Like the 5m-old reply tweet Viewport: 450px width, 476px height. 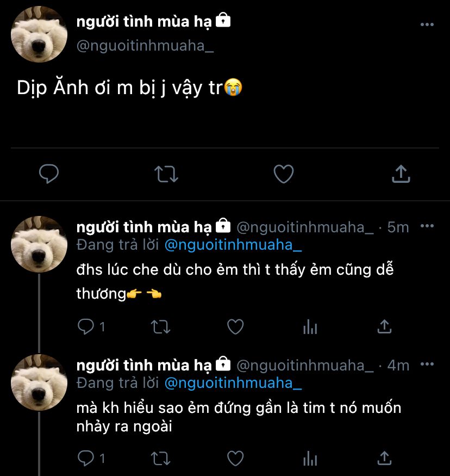[235, 326]
